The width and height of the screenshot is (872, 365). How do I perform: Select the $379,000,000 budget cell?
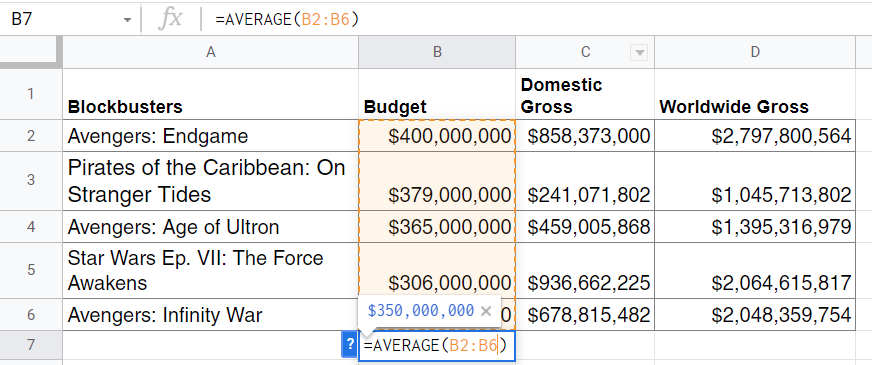pos(437,181)
